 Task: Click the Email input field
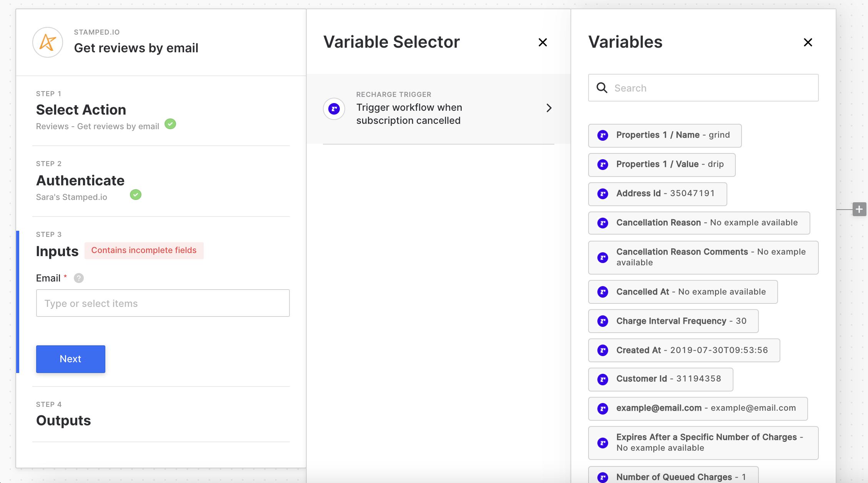(163, 303)
